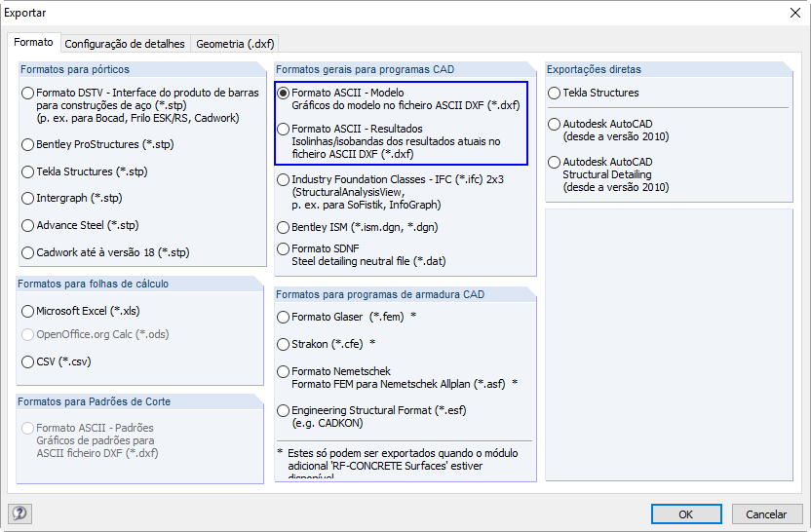Choose Microsoft Excel (*.xls) export
811x532 pixels.
tap(27, 312)
